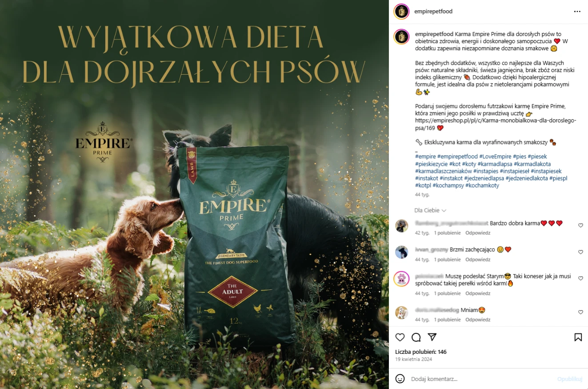
Task: Open empirepetfood profile picture in header
Action: tap(401, 12)
